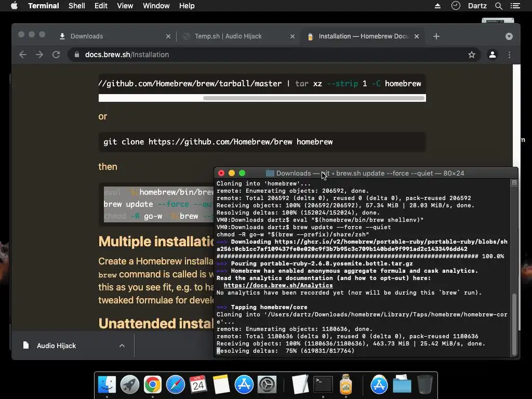This screenshot has width=532, height=399.
Task: Open the Shell menu
Action: [77, 6]
